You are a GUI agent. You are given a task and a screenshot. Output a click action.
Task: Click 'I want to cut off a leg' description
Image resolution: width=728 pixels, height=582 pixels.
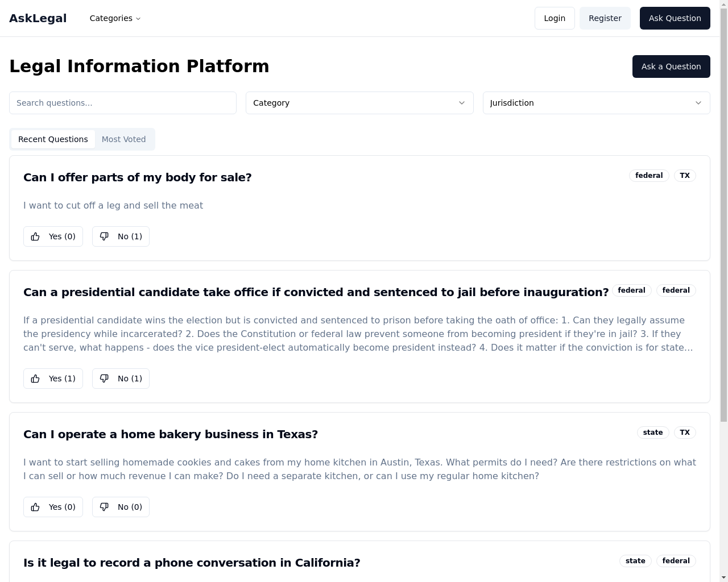pyautogui.click(x=113, y=205)
